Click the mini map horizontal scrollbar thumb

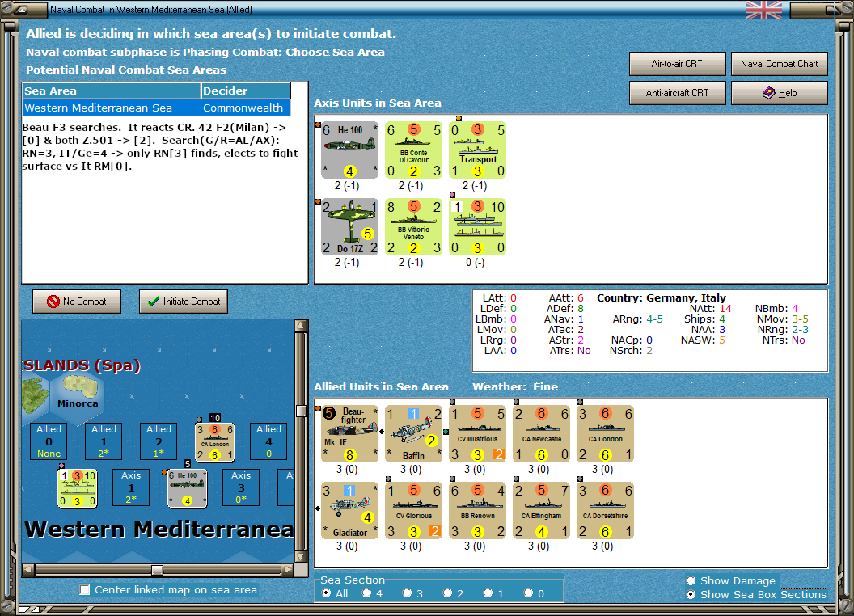click(158, 570)
